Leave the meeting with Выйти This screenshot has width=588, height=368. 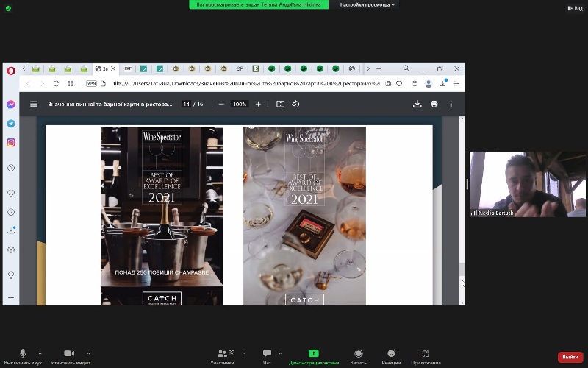pos(570,357)
